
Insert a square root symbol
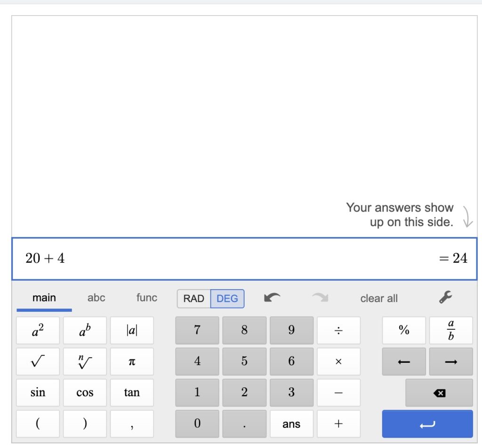[x=38, y=362]
